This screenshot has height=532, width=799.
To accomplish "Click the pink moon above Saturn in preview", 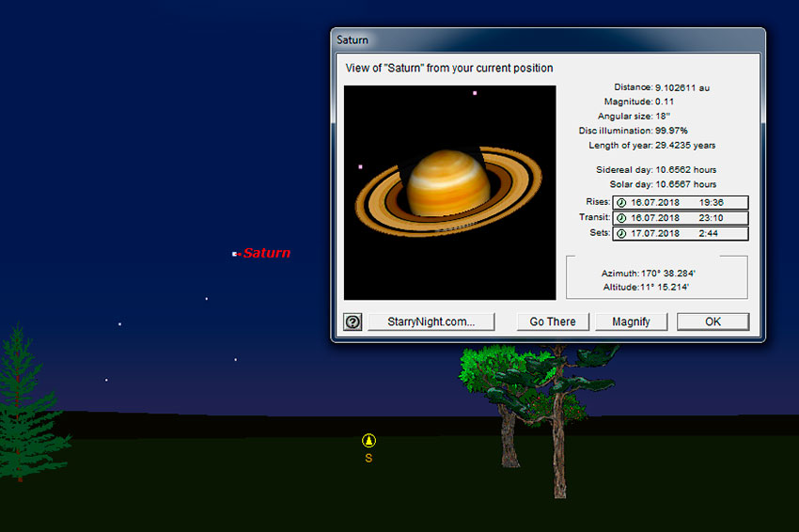I will 475,93.
